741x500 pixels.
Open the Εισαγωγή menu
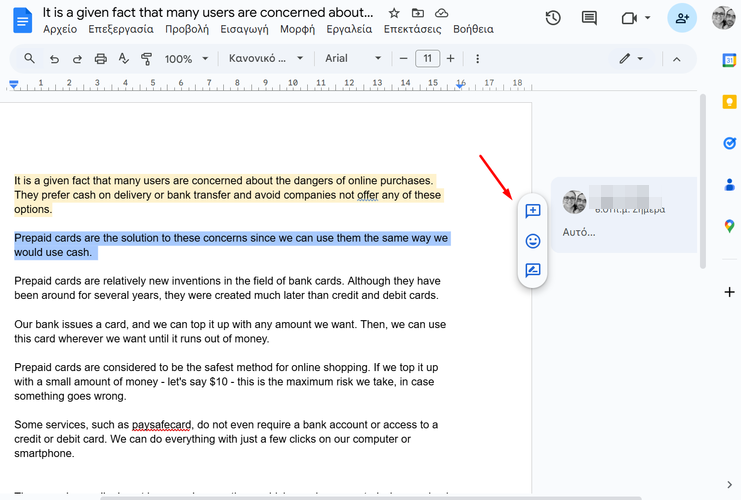(235, 30)
